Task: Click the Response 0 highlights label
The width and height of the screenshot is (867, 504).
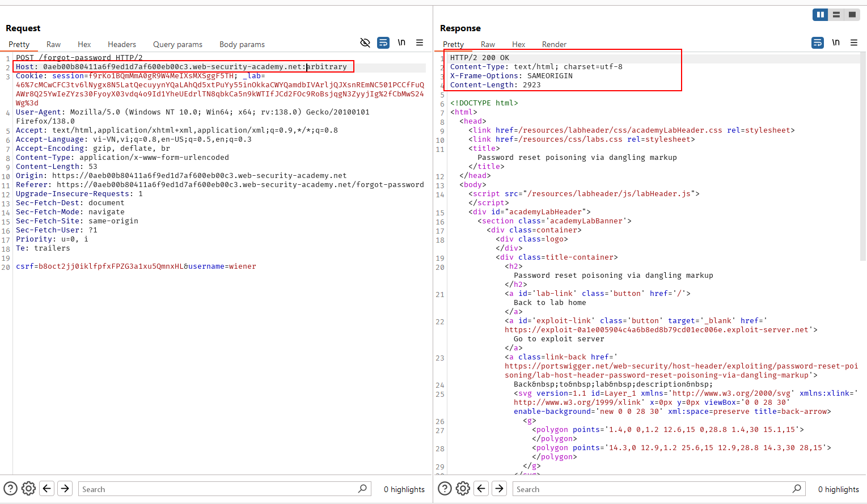Action: coord(839,489)
